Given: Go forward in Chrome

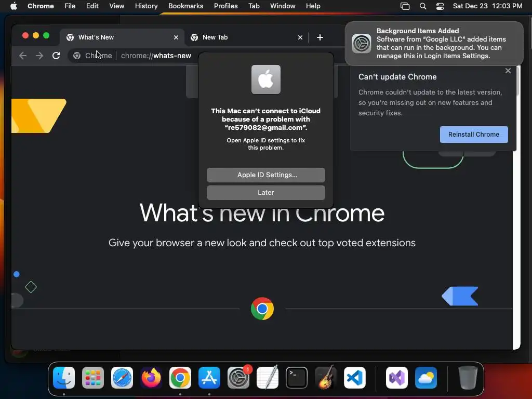Looking at the screenshot, I should pyautogui.click(x=39, y=55).
